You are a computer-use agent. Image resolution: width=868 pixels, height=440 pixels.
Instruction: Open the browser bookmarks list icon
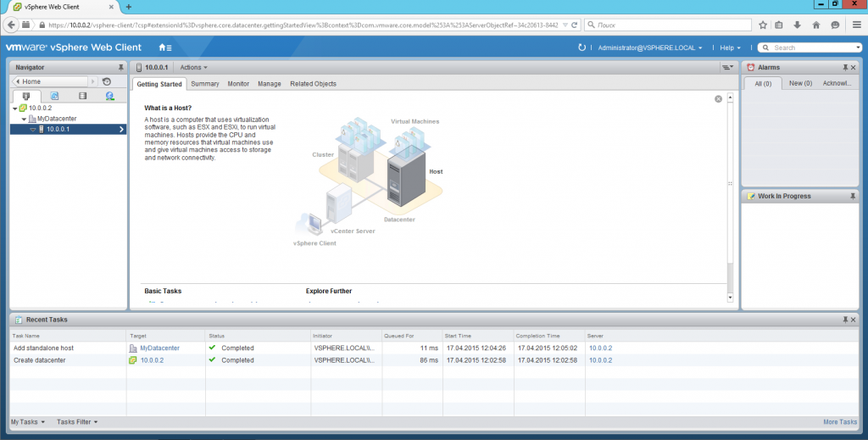[779, 25]
